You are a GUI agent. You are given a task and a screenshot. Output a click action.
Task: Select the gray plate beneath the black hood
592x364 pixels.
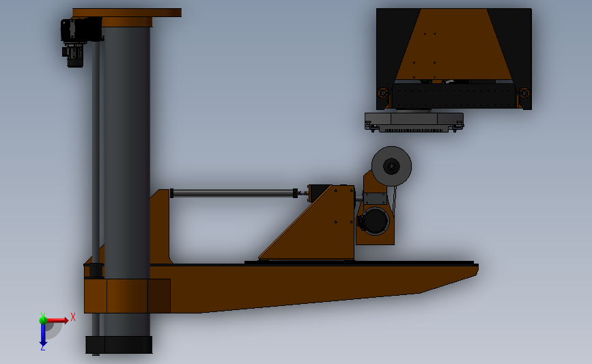coord(414,122)
